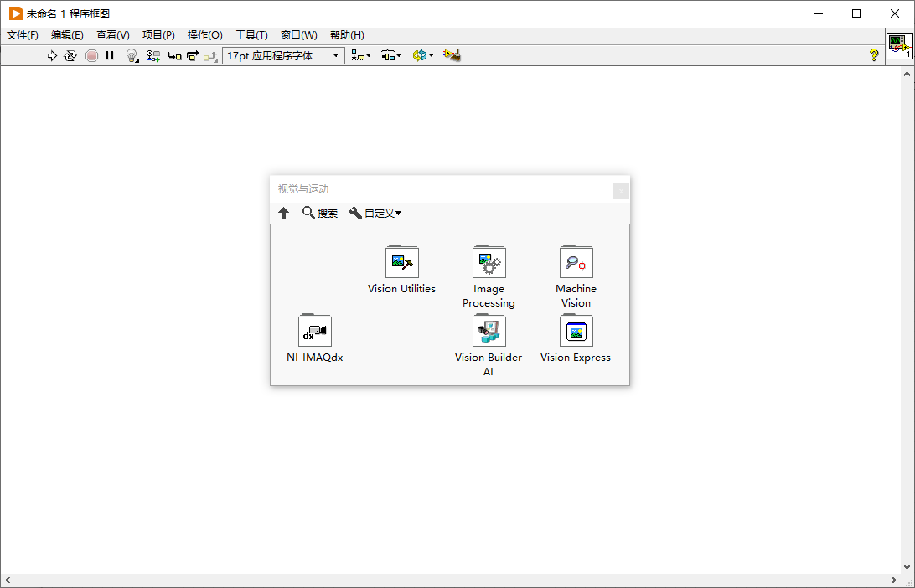The width and height of the screenshot is (915, 588).
Task: Go up one palette level
Action: coord(283,213)
